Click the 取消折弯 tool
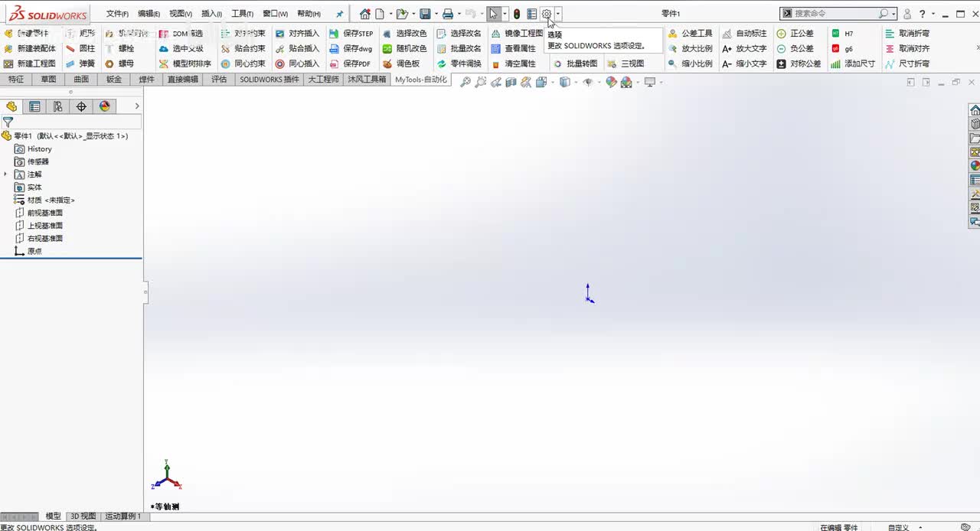The image size is (980, 531). pos(907,33)
